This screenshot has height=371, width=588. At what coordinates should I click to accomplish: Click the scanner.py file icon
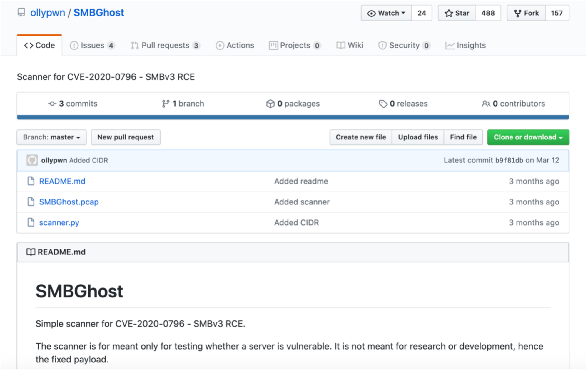coord(31,222)
